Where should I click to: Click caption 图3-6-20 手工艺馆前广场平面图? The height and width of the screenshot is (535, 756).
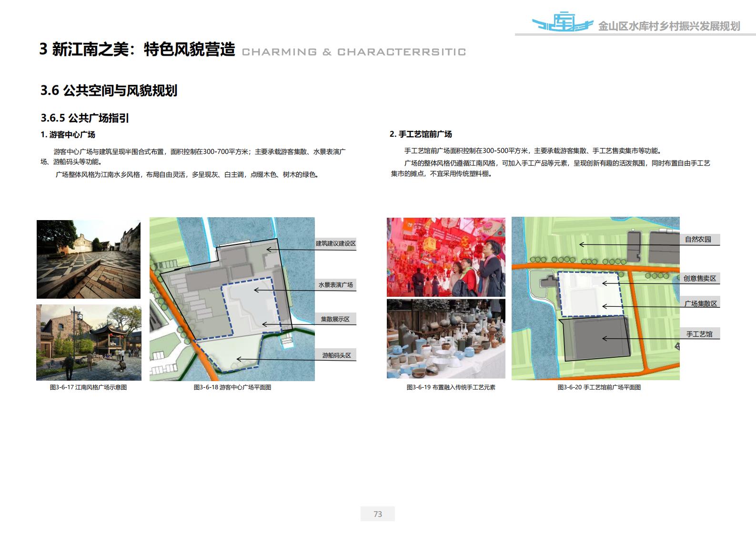click(x=599, y=387)
